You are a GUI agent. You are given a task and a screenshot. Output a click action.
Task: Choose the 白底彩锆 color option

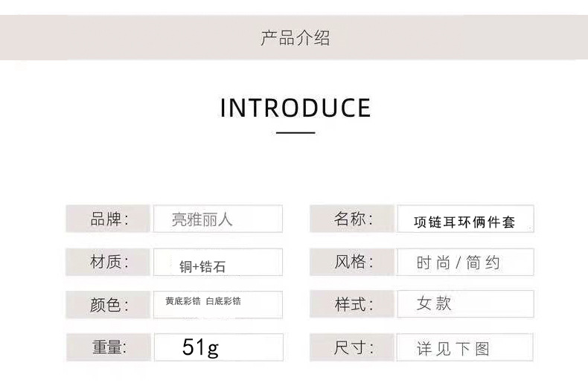(x=223, y=301)
